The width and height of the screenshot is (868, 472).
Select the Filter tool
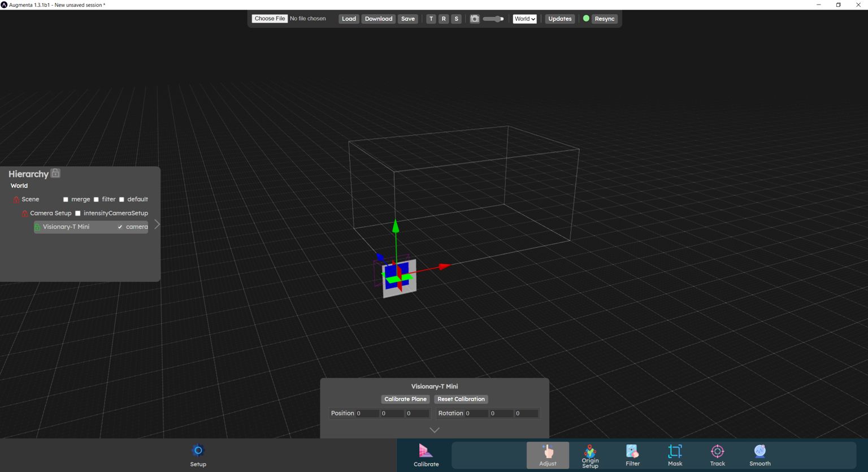[632, 455]
